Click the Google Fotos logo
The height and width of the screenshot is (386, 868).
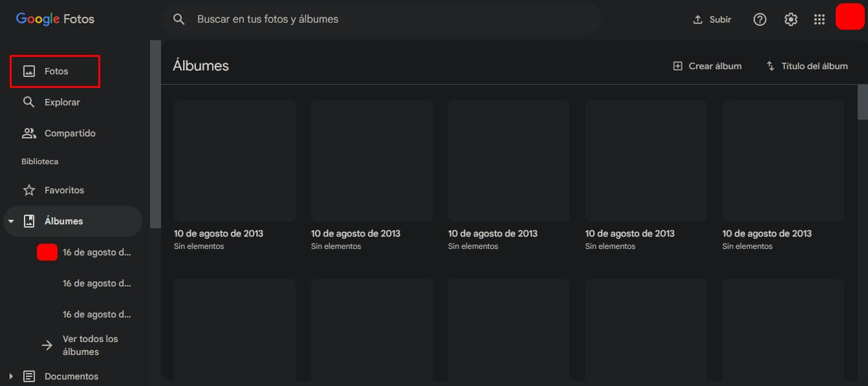55,19
